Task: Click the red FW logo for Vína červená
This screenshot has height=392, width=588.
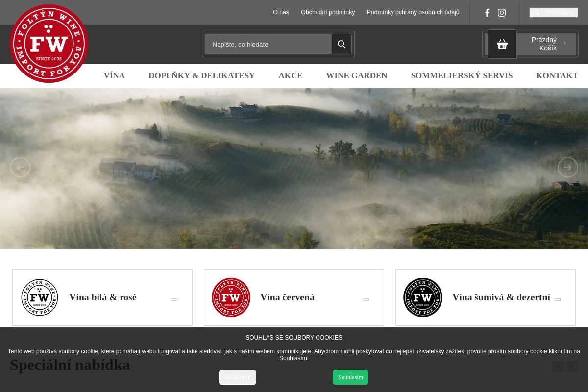Action: 231,297
